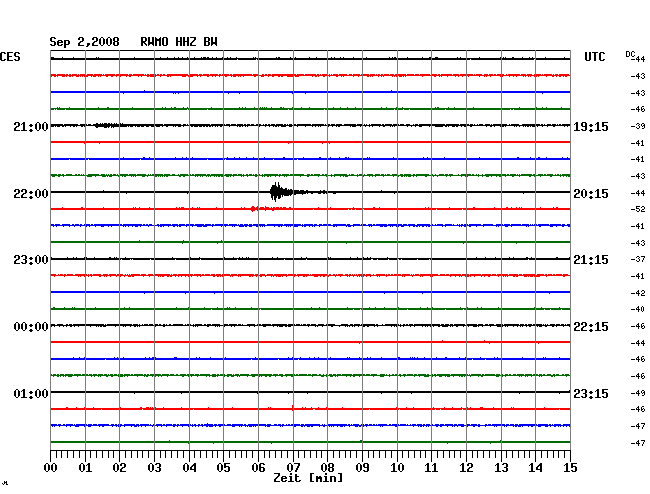The height and width of the screenshot is (494, 650).
Task: Select the 19:15 UTC time label
Action: (591, 127)
